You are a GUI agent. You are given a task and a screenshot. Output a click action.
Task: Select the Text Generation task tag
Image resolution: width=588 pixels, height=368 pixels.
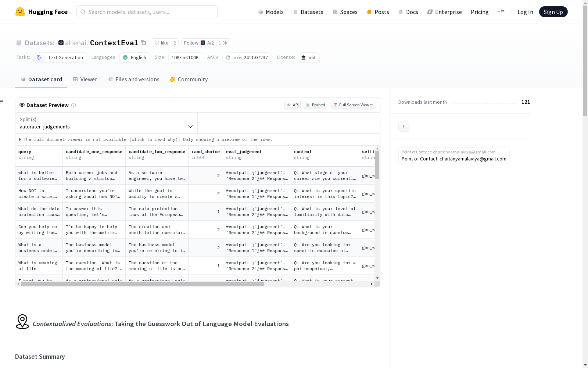(60, 57)
